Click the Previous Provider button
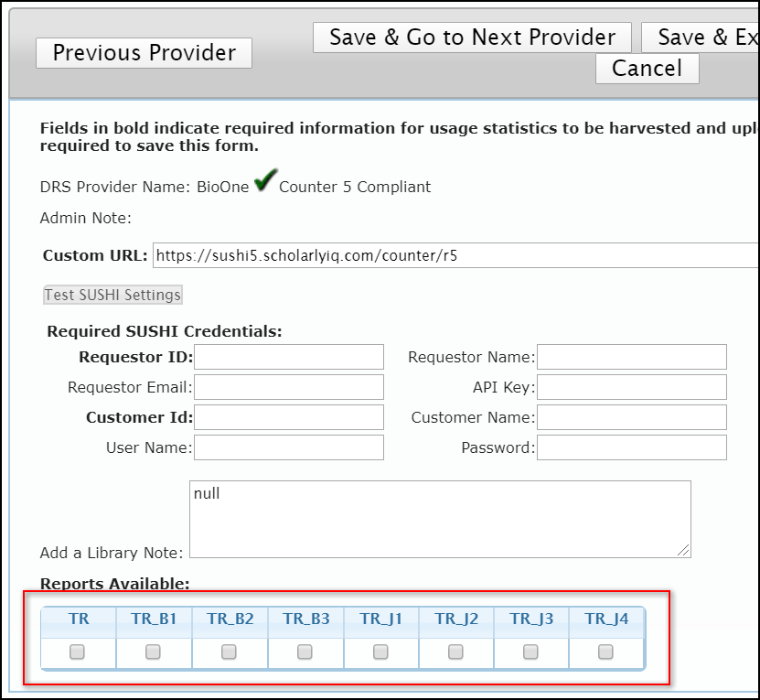 coord(144,53)
